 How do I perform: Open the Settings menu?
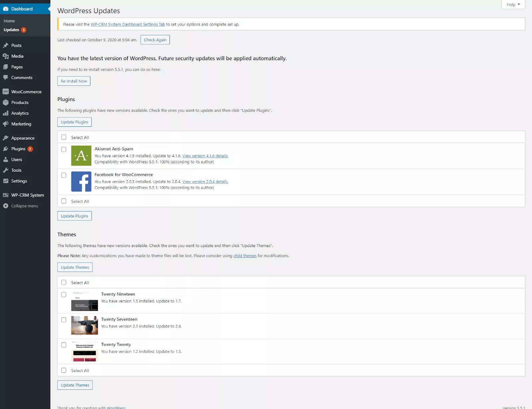(x=25, y=181)
